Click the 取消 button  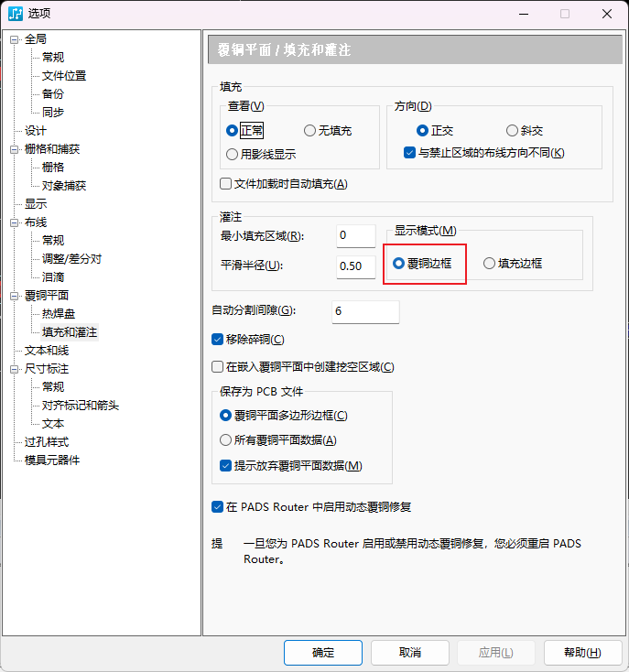[409, 653]
